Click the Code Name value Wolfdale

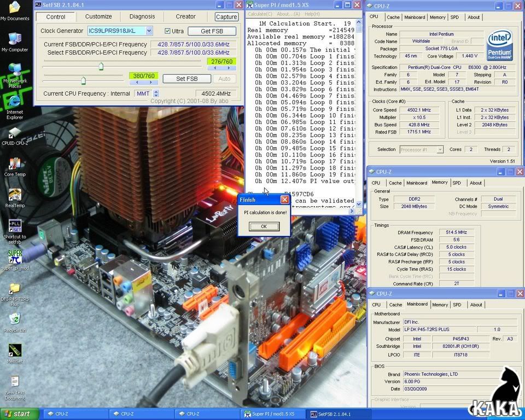click(x=421, y=41)
